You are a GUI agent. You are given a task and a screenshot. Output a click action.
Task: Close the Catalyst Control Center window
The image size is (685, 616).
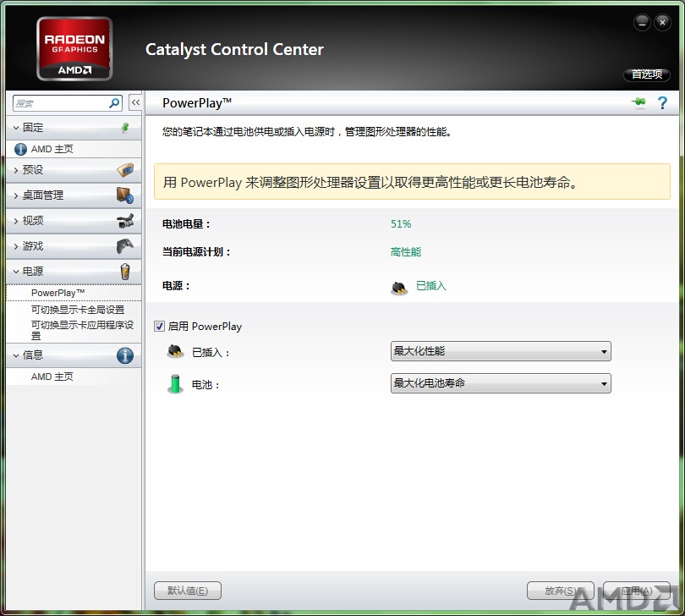[662, 23]
